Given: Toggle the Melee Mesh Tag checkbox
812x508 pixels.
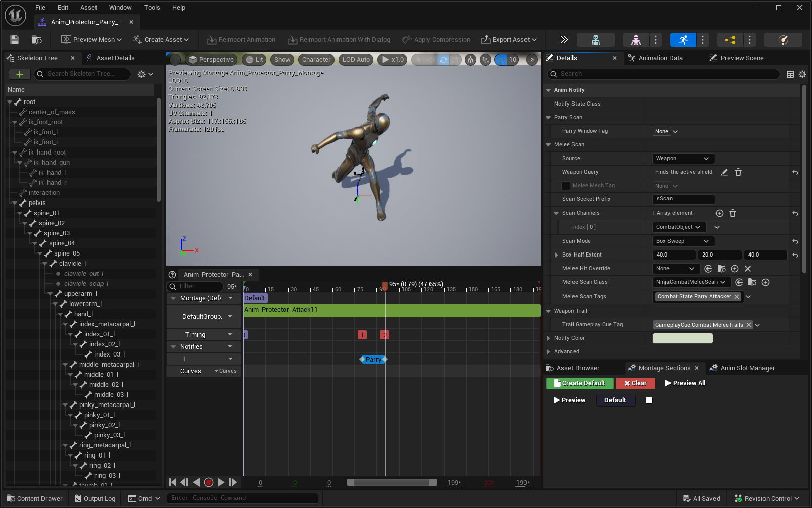Looking at the screenshot, I should [566, 186].
